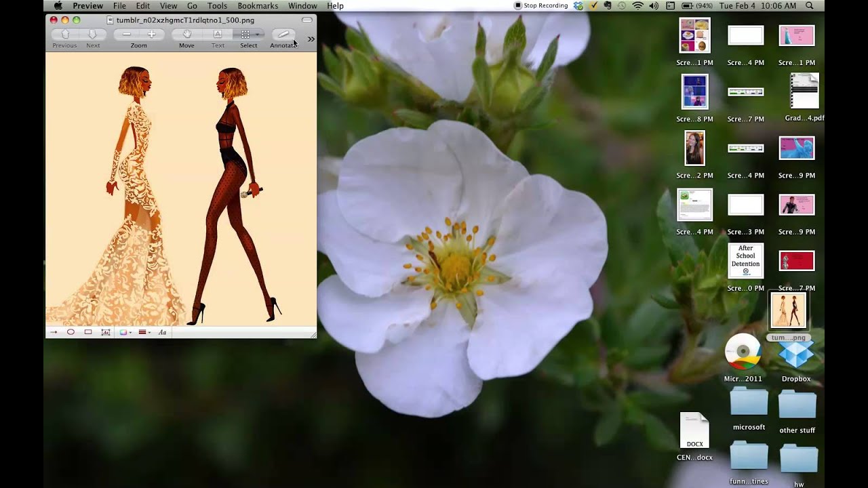The height and width of the screenshot is (488, 868).
Task: Open the annotation color picker dropdown
Action: point(125,332)
